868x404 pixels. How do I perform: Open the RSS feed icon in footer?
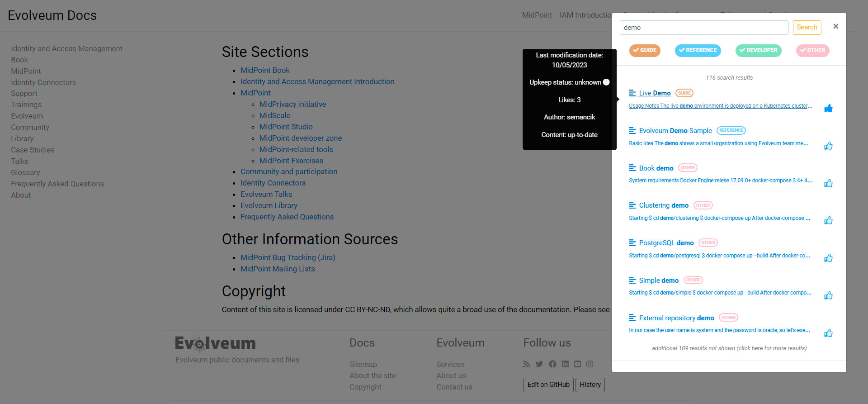pyautogui.click(x=527, y=364)
